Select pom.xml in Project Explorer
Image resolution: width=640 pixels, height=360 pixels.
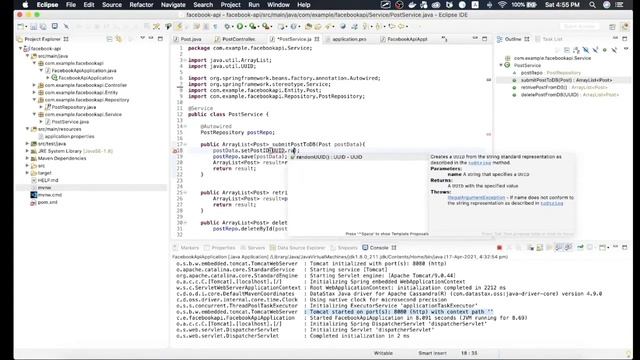[47, 202]
